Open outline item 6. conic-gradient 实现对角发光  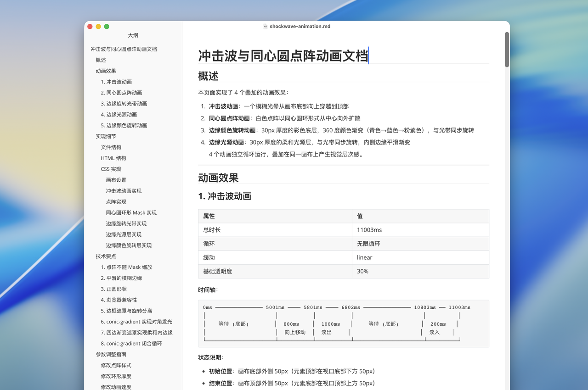point(136,322)
